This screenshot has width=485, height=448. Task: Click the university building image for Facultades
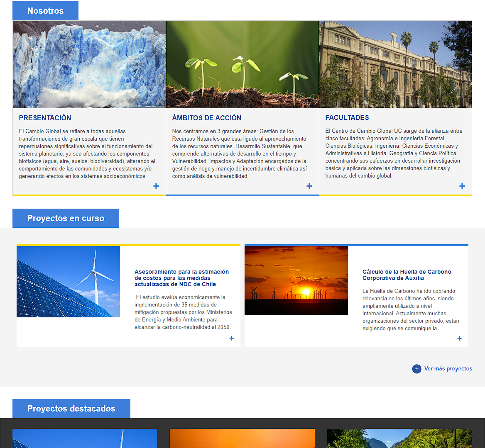tap(396, 64)
